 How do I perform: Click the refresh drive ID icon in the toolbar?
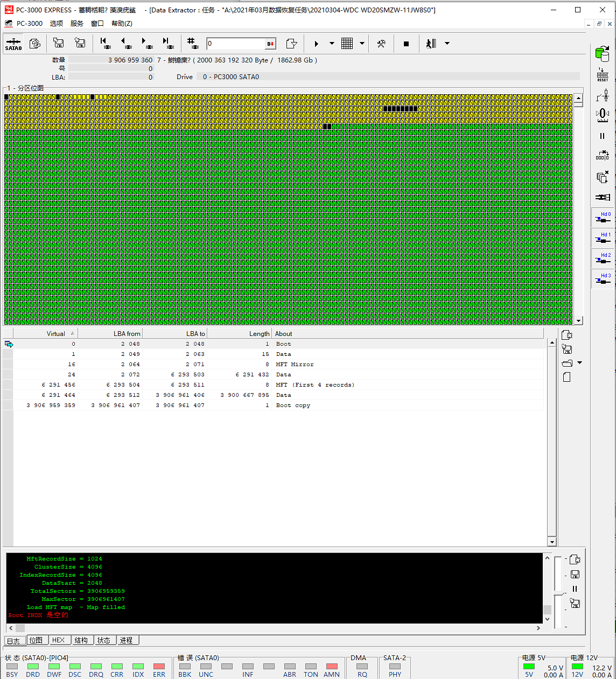[35, 44]
